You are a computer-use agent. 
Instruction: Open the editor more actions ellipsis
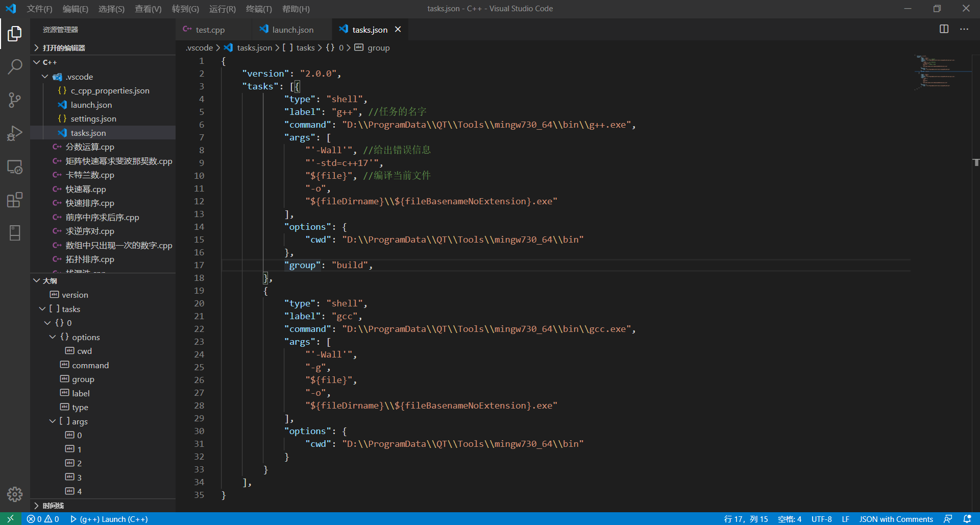[964, 29]
